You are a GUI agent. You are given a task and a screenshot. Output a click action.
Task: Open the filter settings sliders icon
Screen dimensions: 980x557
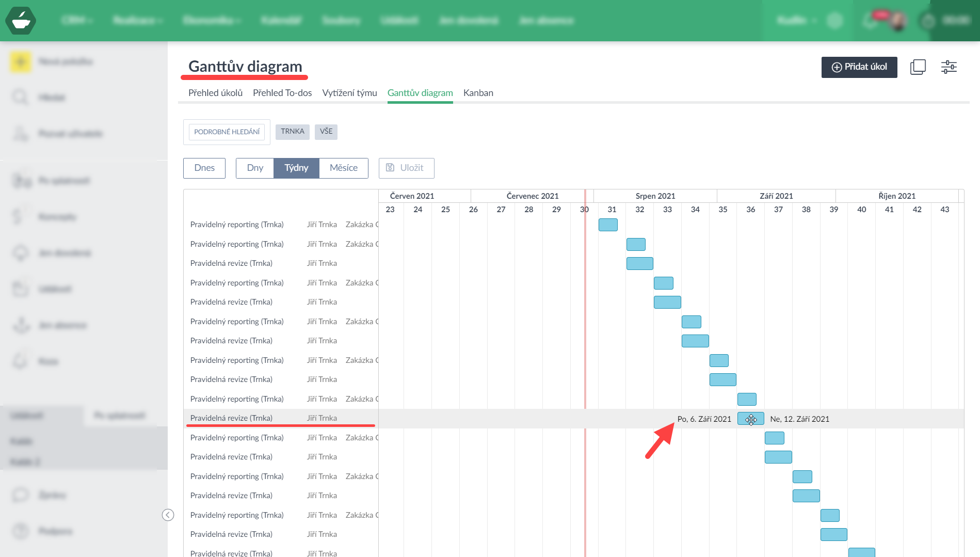949,67
